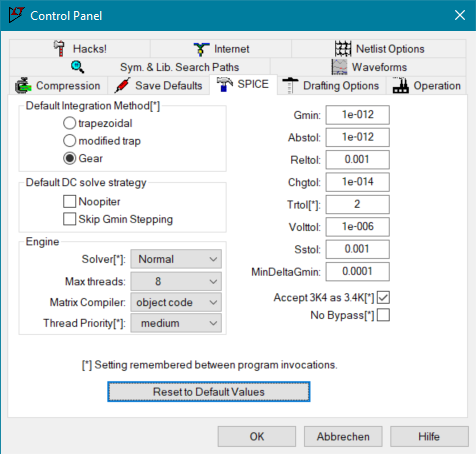This screenshot has height=454, width=476.
Task: Click the Hacks! hammer icon
Action: click(x=59, y=49)
